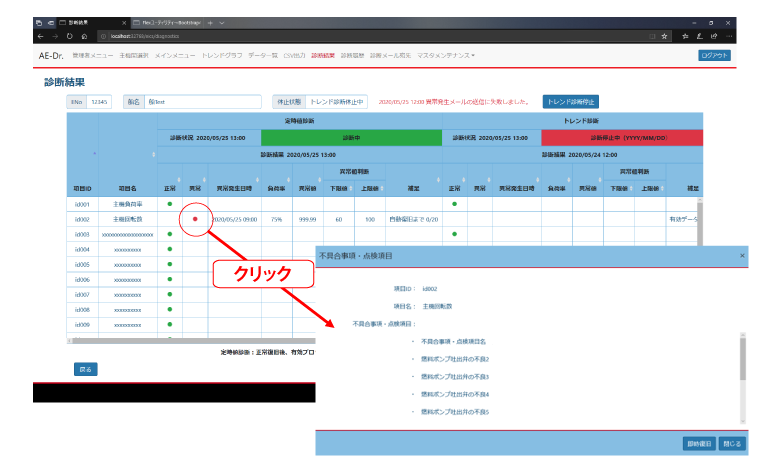The width and height of the screenshot is (761, 459).
Task: Click the green normal dot for id003
Action: coord(170,234)
